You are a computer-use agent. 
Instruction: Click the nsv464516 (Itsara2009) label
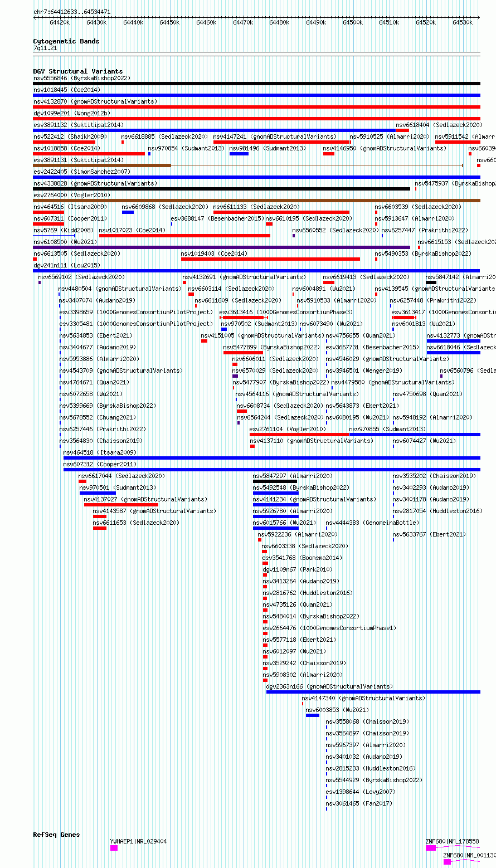pyautogui.click(x=70, y=207)
